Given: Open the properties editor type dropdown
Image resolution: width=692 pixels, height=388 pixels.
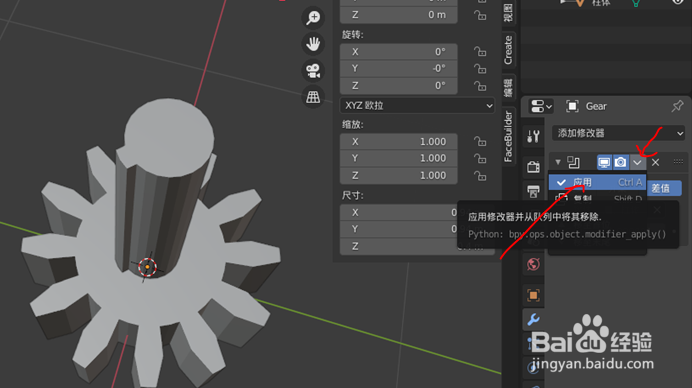Looking at the screenshot, I should point(541,106).
